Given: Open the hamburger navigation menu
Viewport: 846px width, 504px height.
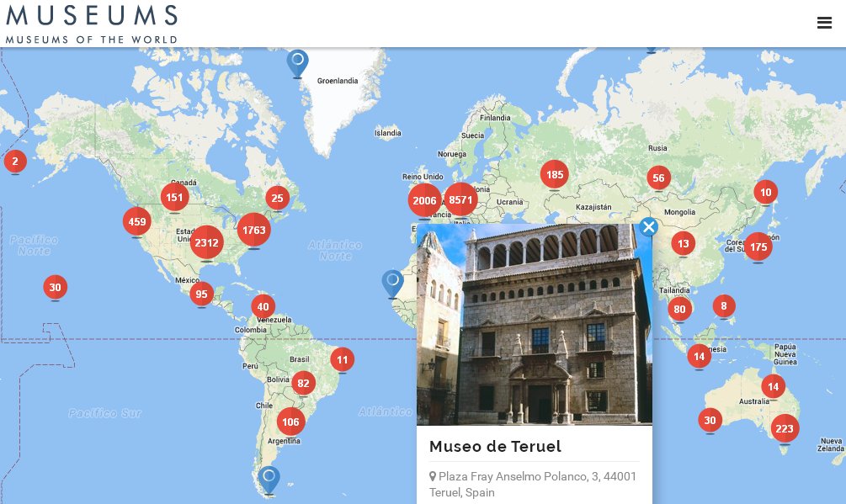Looking at the screenshot, I should tap(824, 23).
